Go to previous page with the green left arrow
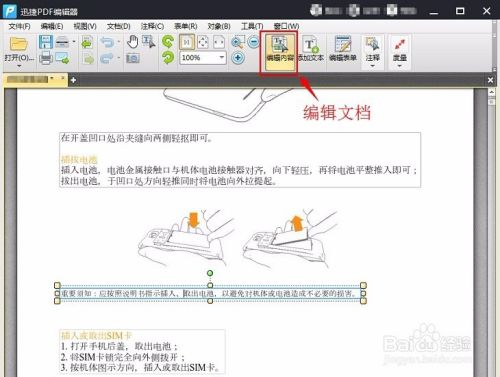This screenshot has height=377, width=500. [87, 43]
